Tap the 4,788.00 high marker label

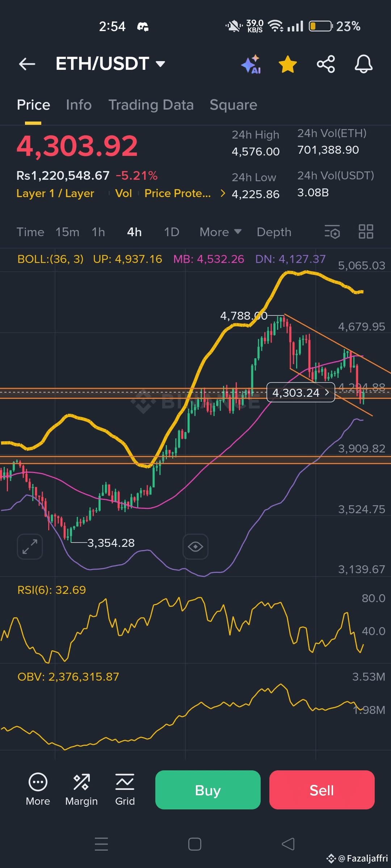click(244, 316)
